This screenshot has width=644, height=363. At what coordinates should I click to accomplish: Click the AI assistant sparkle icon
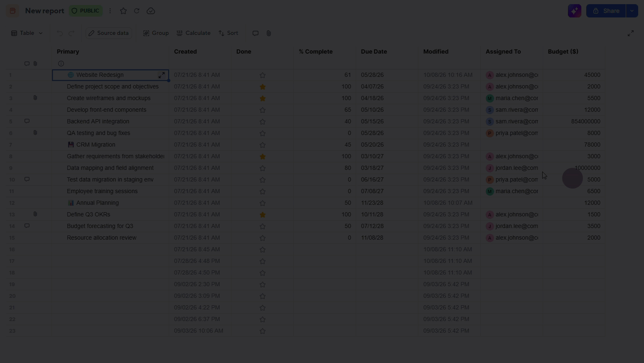[575, 11]
